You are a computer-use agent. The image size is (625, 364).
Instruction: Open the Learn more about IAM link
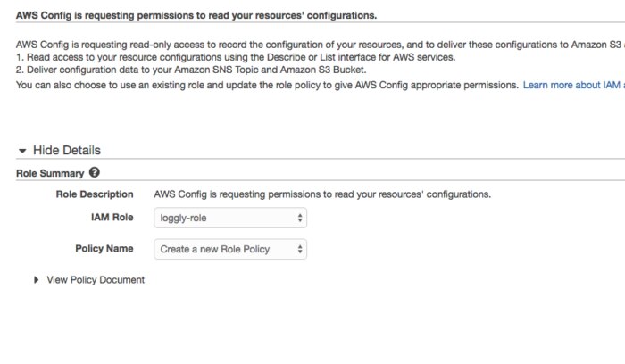pyautogui.click(x=571, y=84)
